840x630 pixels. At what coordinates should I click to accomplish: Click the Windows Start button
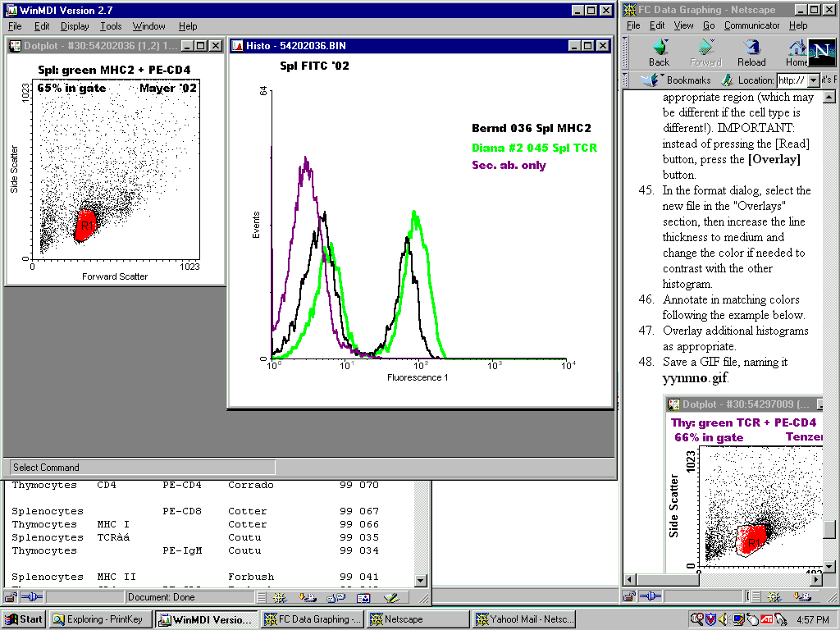[24, 619]
